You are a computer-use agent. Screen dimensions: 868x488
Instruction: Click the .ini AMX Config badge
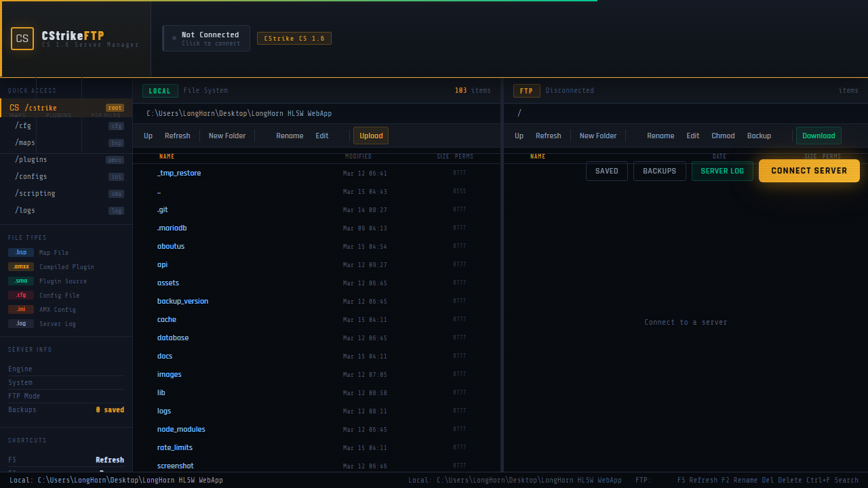click(x=21, y=309)
